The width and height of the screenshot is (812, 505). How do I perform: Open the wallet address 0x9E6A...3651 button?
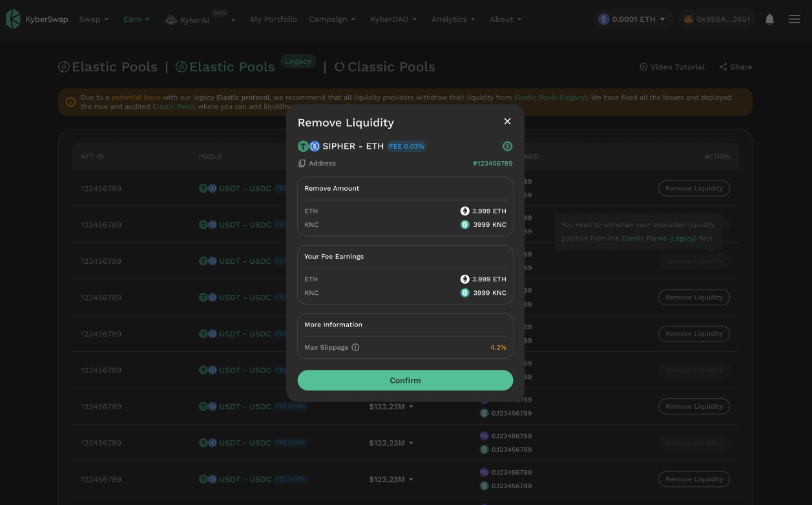[717, 19]
